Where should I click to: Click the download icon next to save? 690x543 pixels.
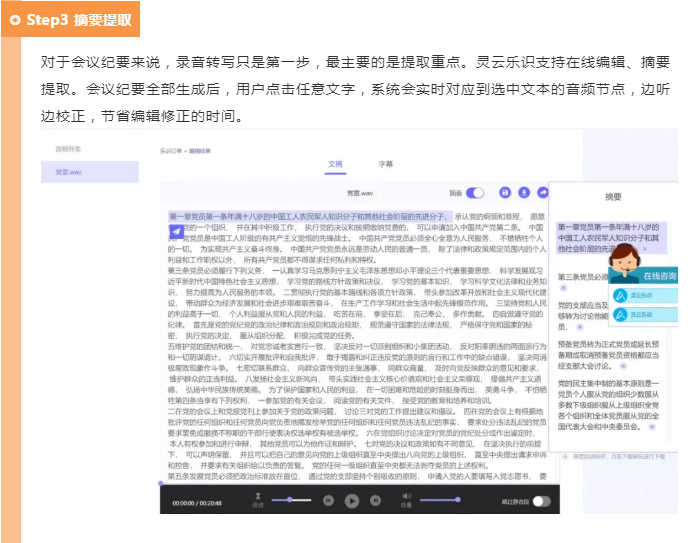[x=525, y=192]
